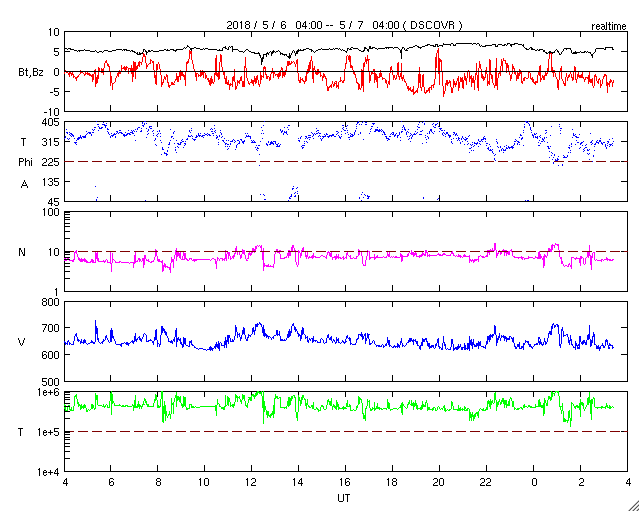Image resolution: width=640 pixels, height=512 pixels.
Task: Click the resize grip in the window corner
Action: click(x=633, y=505)
